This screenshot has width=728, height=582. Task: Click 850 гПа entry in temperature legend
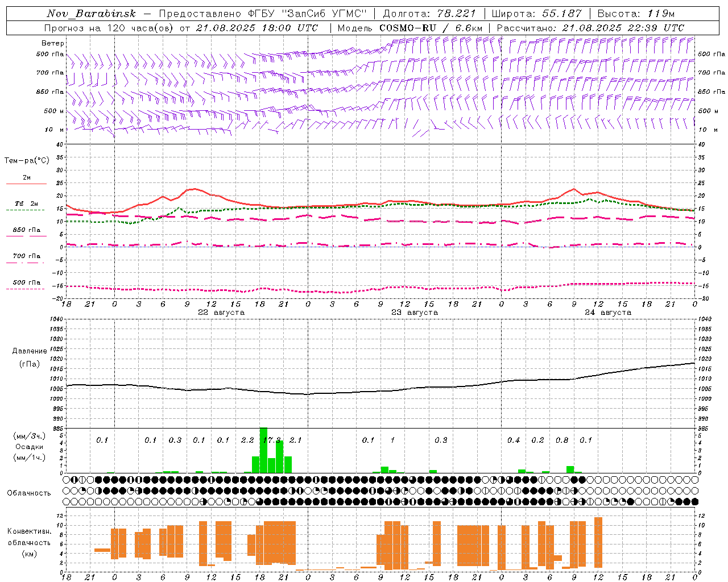coord(27,230)
